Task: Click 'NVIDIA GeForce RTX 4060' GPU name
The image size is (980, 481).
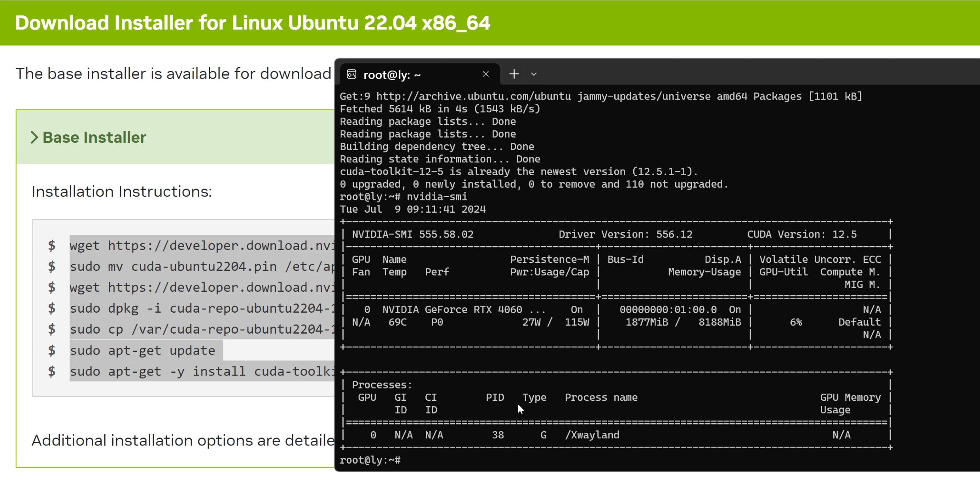Action: click(x=452, y=309)
